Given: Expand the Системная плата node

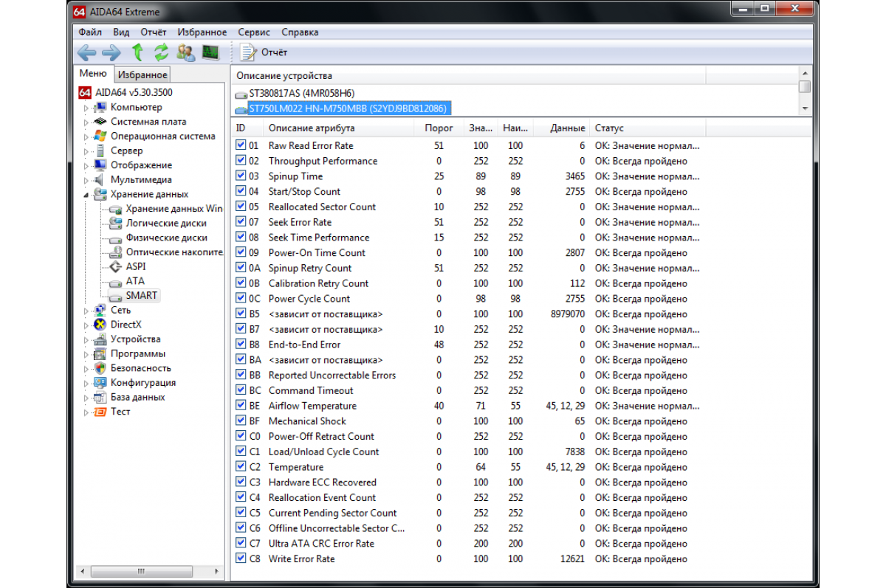Looking at the screenshot, I should pyautogui.click(x=86, y=122).
